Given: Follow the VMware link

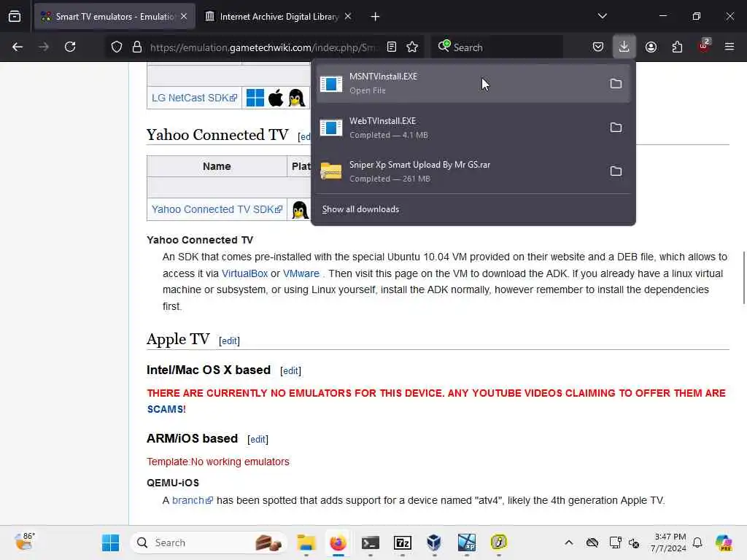Looking at the screenshot, I should [301, 274].
